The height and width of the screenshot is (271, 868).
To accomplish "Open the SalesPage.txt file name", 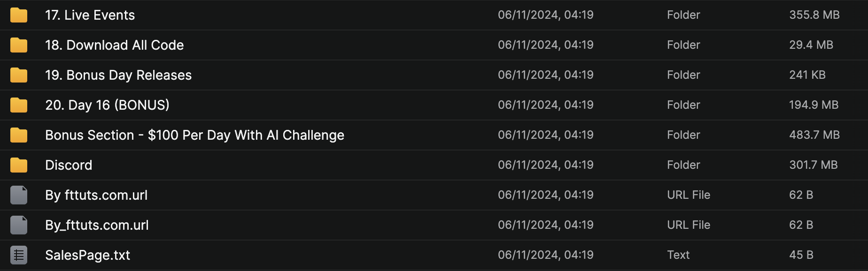I will (87, 255).
